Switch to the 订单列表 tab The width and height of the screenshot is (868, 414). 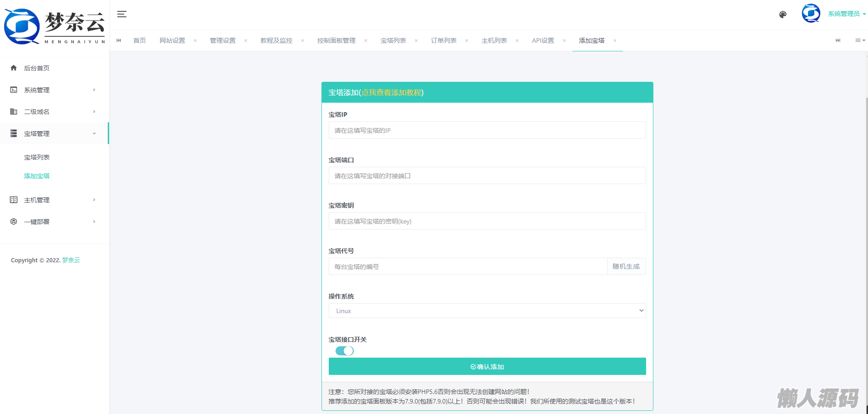coord(443,40)
